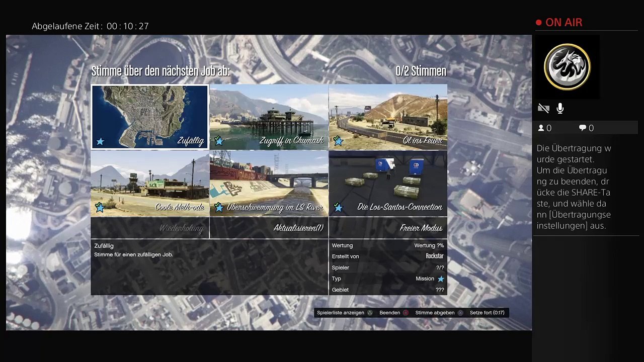Click the '?/?' Spieler value
This screenshot has width=644, height=362.
pyautogui.click(x=440, y=267)
